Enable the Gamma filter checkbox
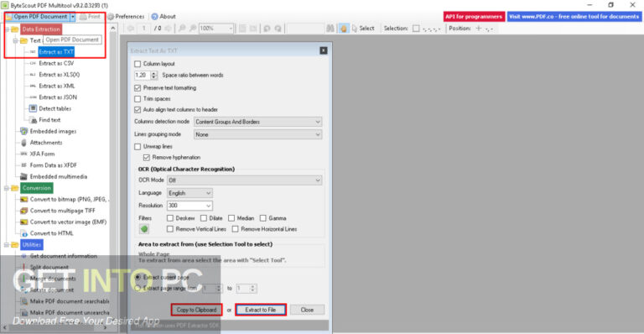644x334 pixels. coord(263,218)
